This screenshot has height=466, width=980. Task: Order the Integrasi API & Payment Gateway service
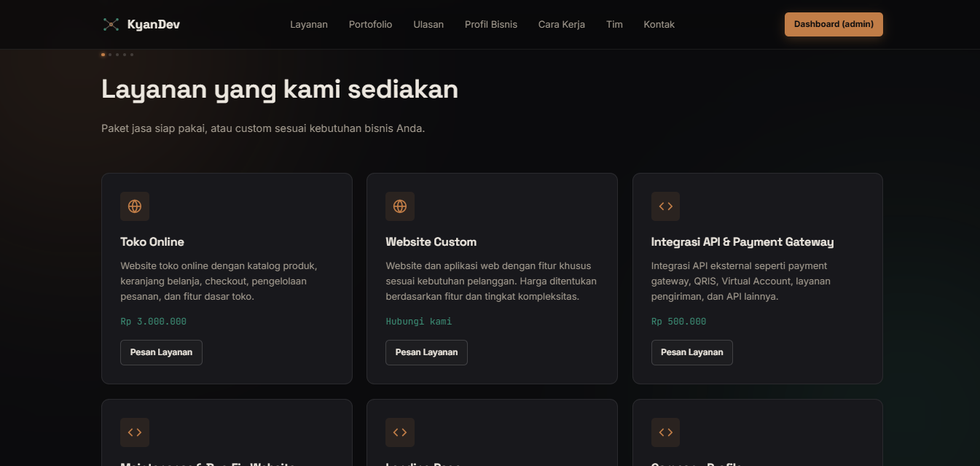[x=691, y=352]
